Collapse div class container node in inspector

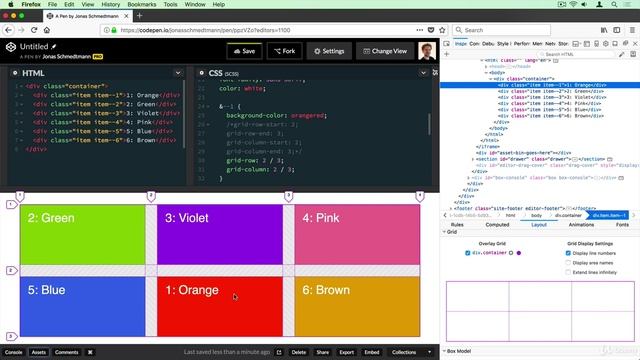coord(491,79)
